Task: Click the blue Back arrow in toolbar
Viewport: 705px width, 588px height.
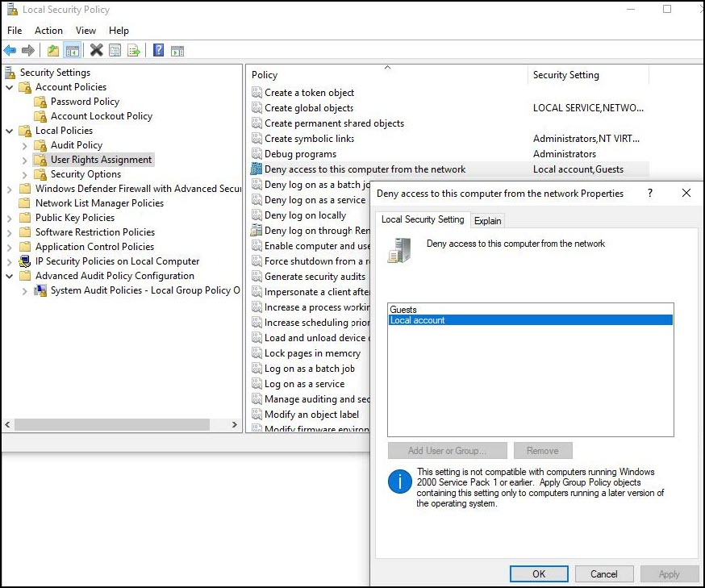Action: pyautogui.click(x=10, y=51)
